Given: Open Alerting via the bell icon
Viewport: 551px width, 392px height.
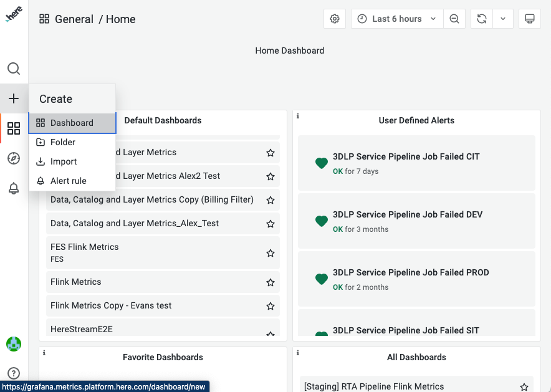Looking at the screenshot, I should [14, 188].
